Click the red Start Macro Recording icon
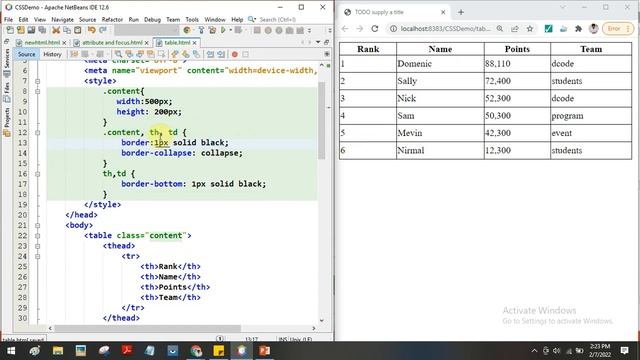 [x=235, y=54]
